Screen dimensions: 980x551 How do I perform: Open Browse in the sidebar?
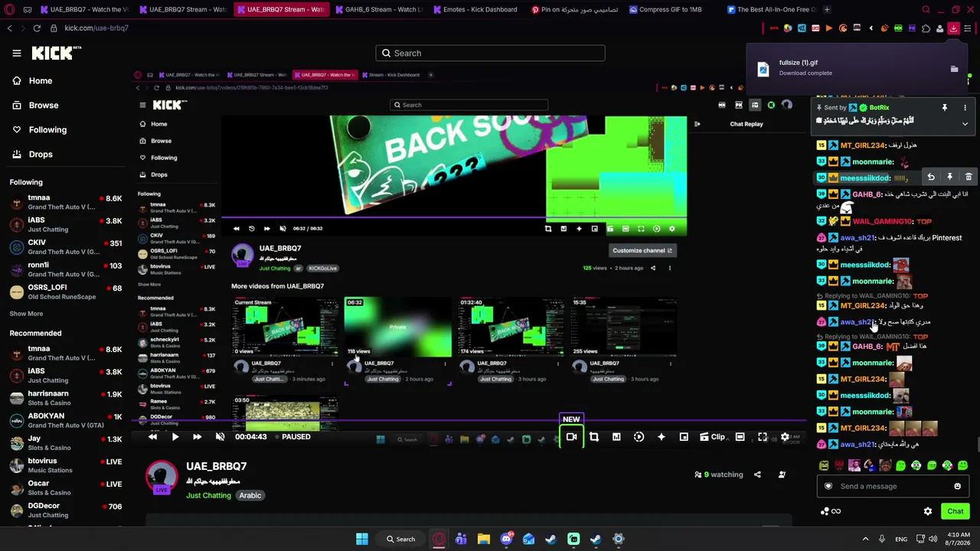pos(44,105)
